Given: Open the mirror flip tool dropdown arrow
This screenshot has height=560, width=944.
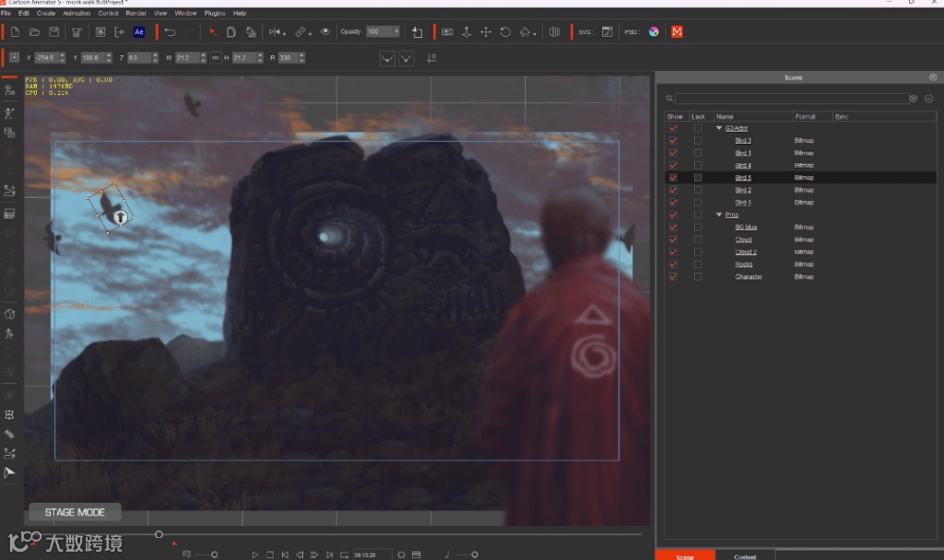Looking at the screenshot, I should coord(284,34).
